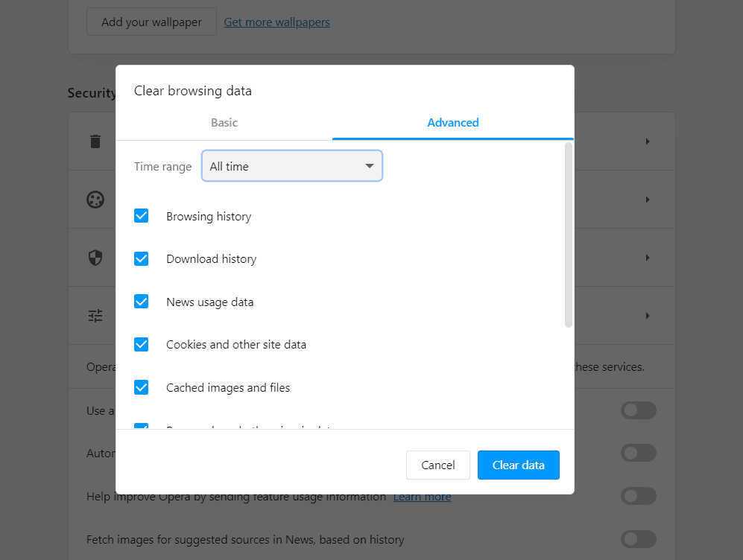Screen dimensions: 743x560
Task: Uncheck Cached images and files checkbox
Action: point(141,387)
